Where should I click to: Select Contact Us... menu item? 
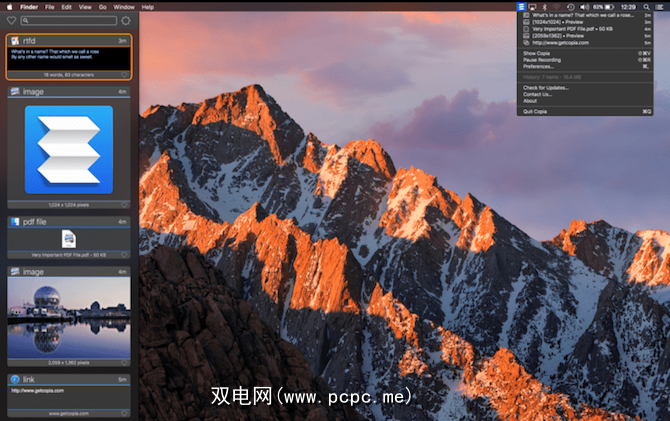click(585, 94)
